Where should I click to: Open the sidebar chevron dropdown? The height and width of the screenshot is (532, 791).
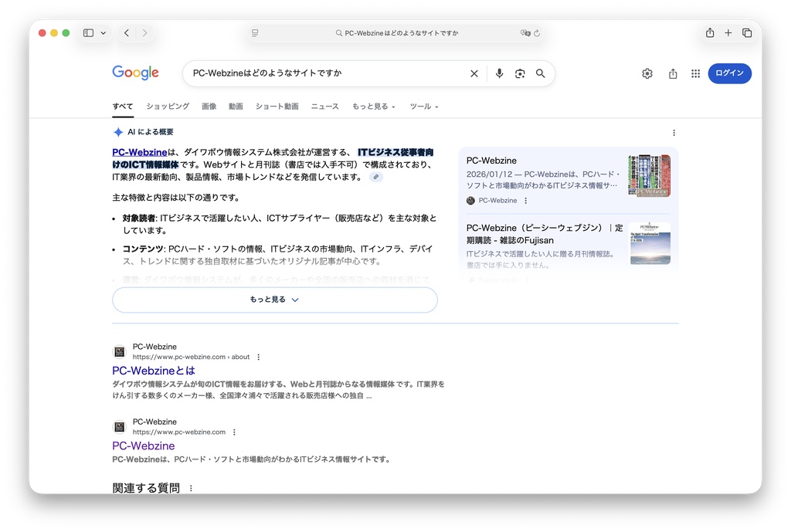103,32
